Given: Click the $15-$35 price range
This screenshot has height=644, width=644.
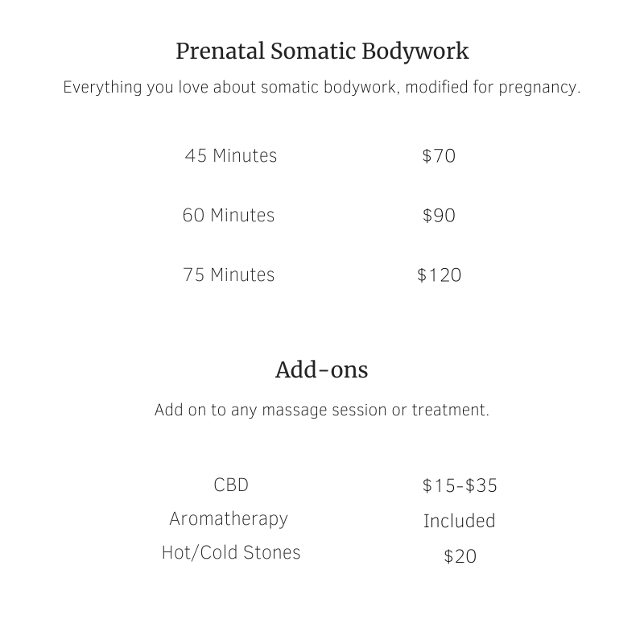Looking at the screenshot, I should (460, 486).
